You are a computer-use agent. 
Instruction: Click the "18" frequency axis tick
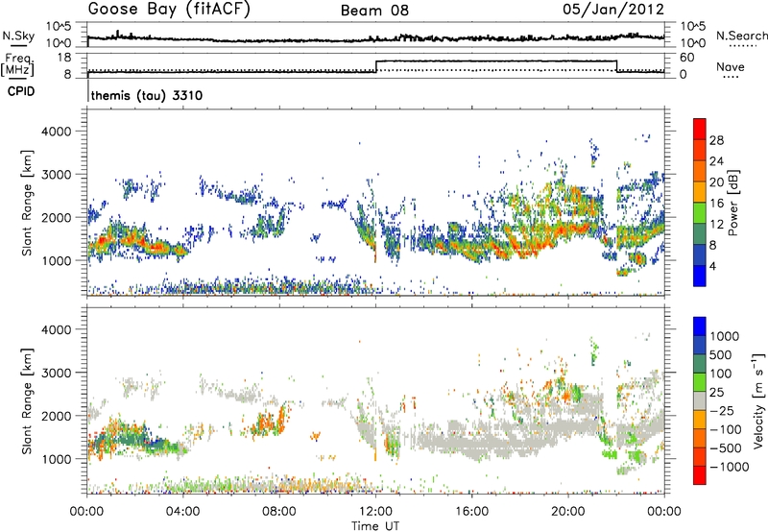[x=64, y=58]
